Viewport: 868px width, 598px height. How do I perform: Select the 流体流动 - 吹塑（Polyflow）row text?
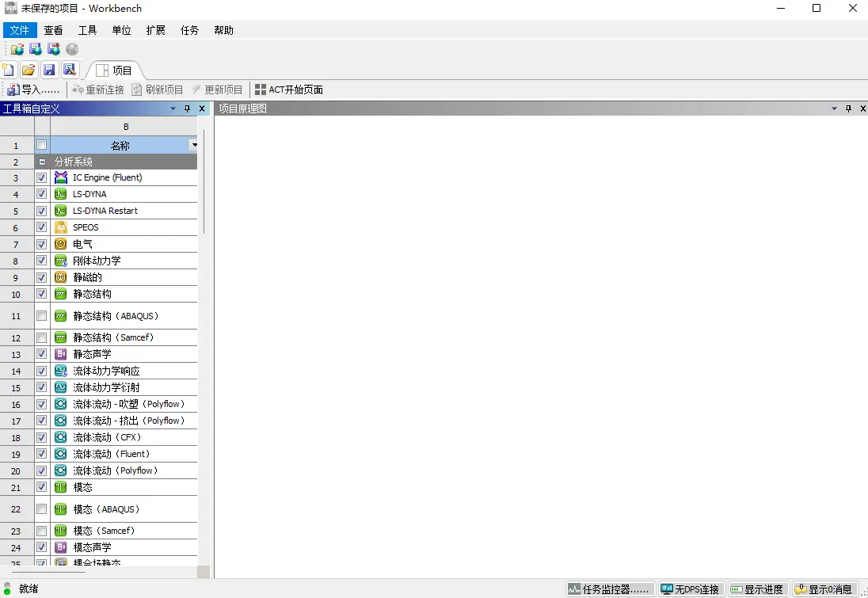129,404
